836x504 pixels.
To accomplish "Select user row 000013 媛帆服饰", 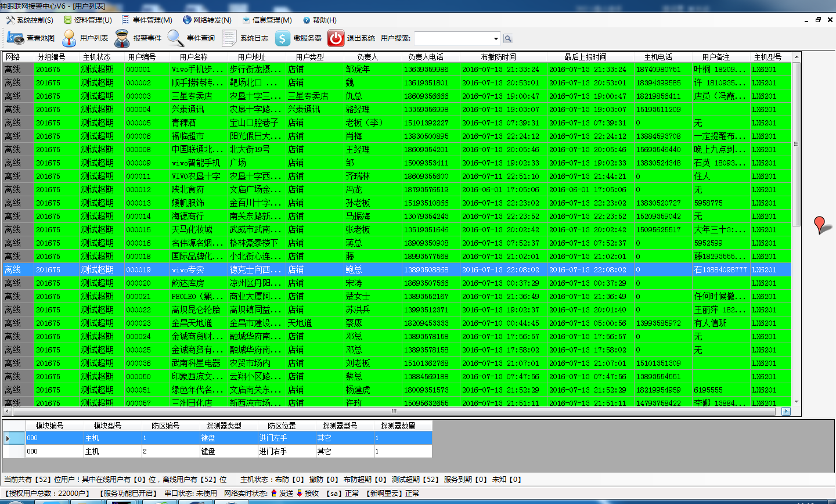I will point(397,203).
